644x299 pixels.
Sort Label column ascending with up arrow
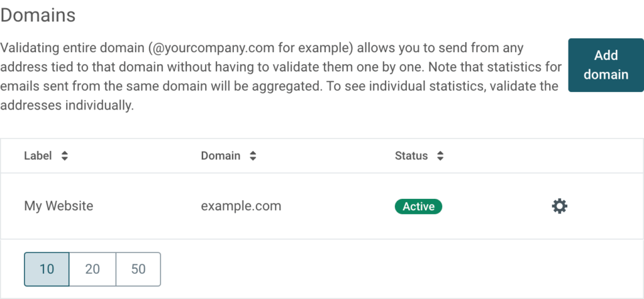point(64,153)
